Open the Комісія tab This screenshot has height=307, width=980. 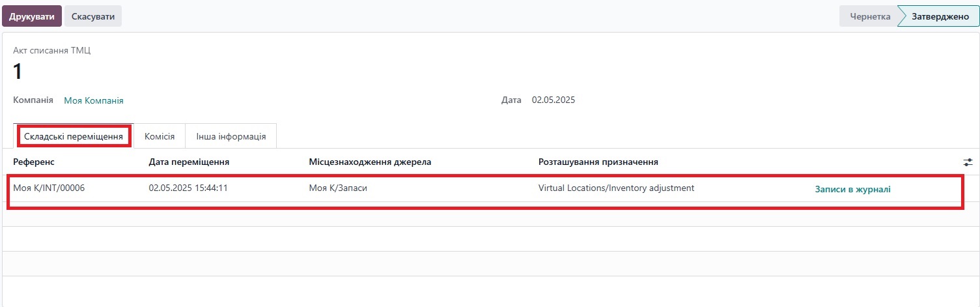coord(160,137)
